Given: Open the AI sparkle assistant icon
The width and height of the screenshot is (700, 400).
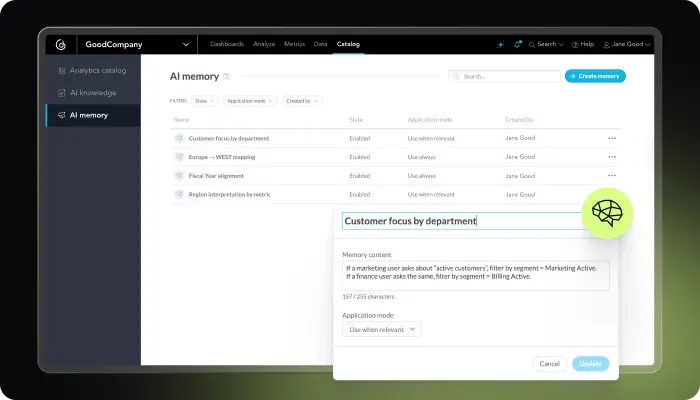Looking at the screenshot, I should point(500,44).
